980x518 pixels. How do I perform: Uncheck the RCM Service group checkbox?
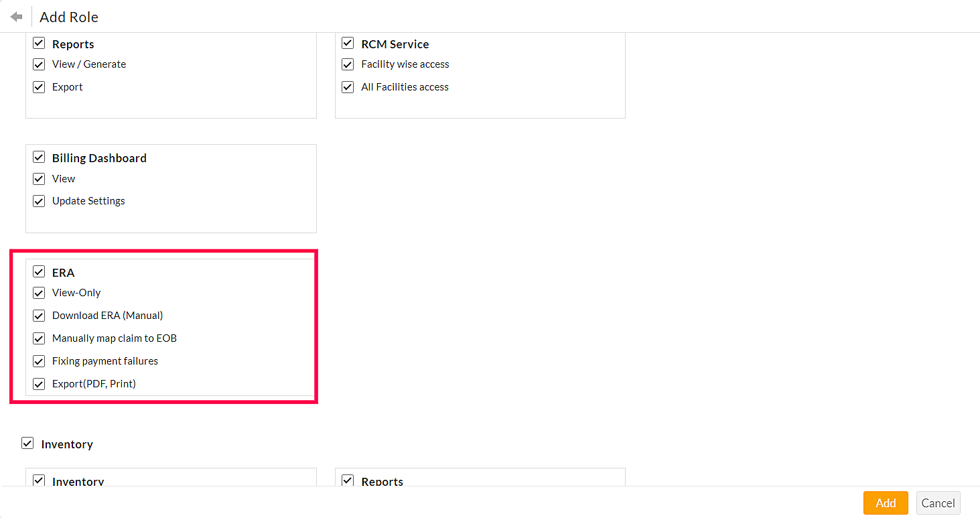pyautogui.click(x=348, y=44)
